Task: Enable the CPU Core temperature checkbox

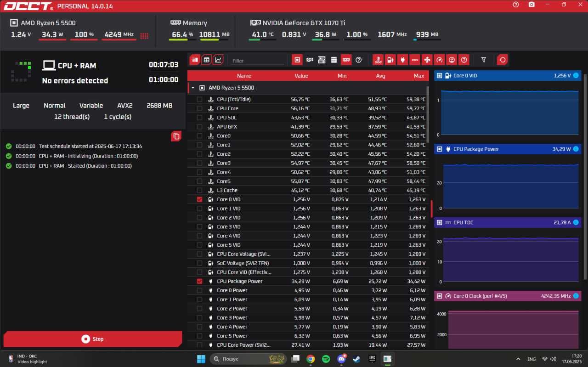Action: pos(199,108)
